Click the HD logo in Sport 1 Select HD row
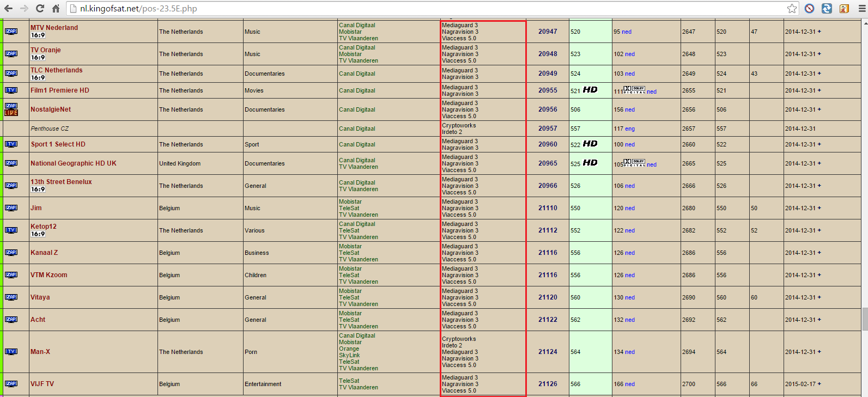This screenshot has height=397, width=868. 590,144
